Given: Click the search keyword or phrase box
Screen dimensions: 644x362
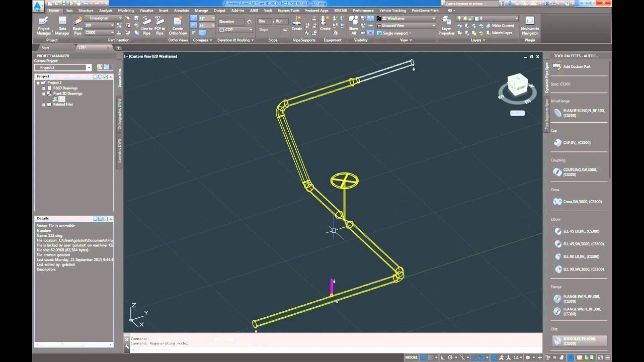Looking at the screenshot, I should point(472,4).
